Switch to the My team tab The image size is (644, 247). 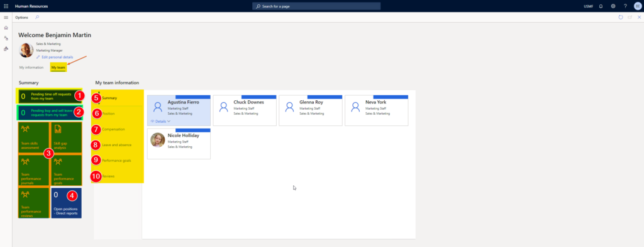click(x=58, y=67)
